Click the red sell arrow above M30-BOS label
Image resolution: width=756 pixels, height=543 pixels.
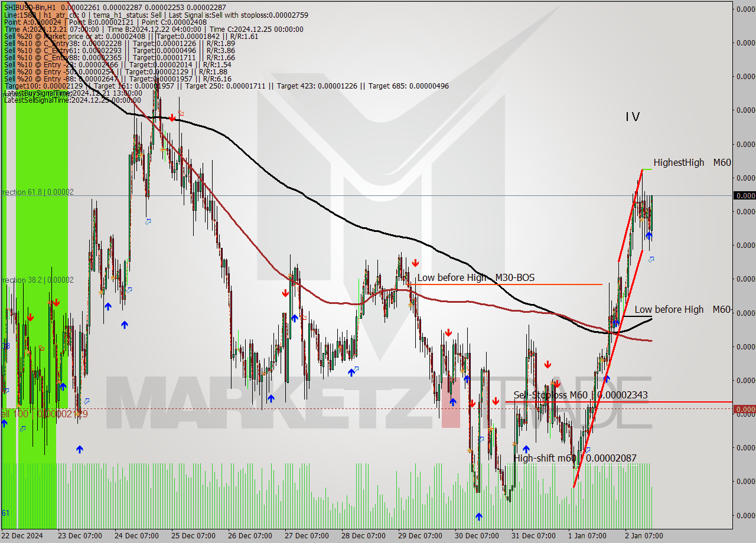coord(416,263)
